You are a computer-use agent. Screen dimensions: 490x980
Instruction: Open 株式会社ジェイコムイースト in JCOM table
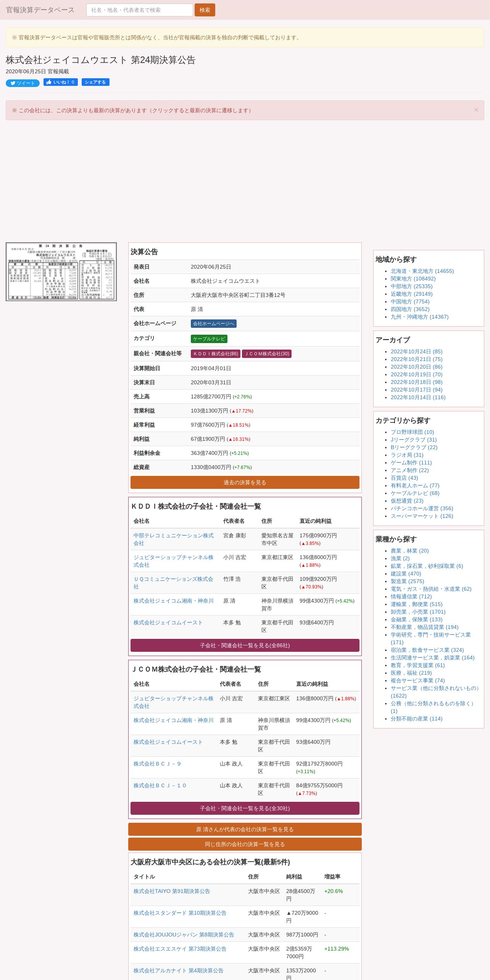click(x=168, y=742)
